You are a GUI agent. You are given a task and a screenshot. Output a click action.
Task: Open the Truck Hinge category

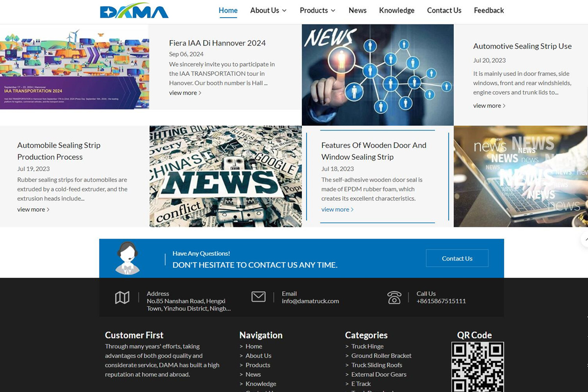(367, 346)
